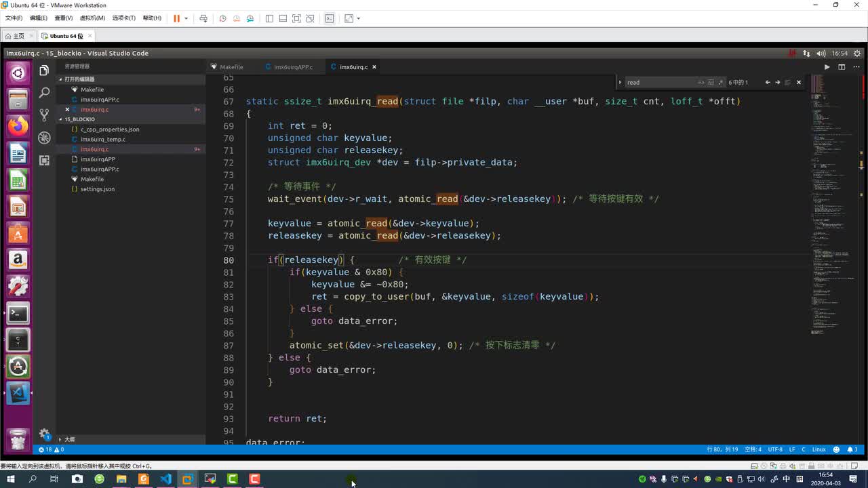Open Amazon launcher in the dock
Image resolution: width=868 pixels, height=488 pixels.
point(18,260)
